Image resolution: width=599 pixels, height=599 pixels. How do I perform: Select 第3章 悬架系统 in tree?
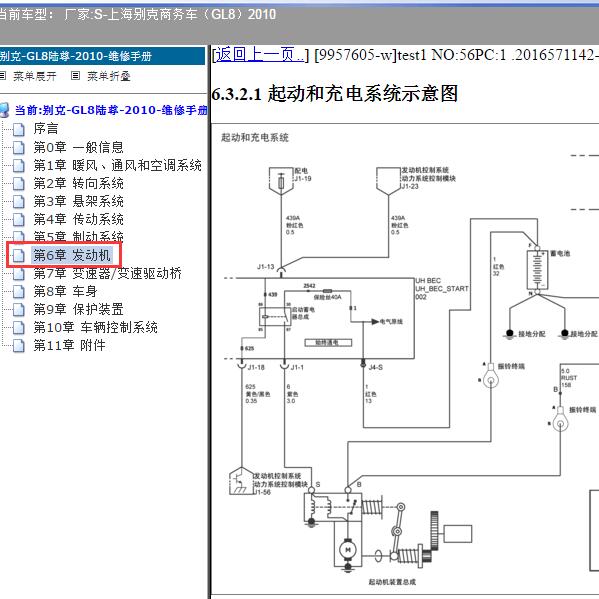(78, 201)
